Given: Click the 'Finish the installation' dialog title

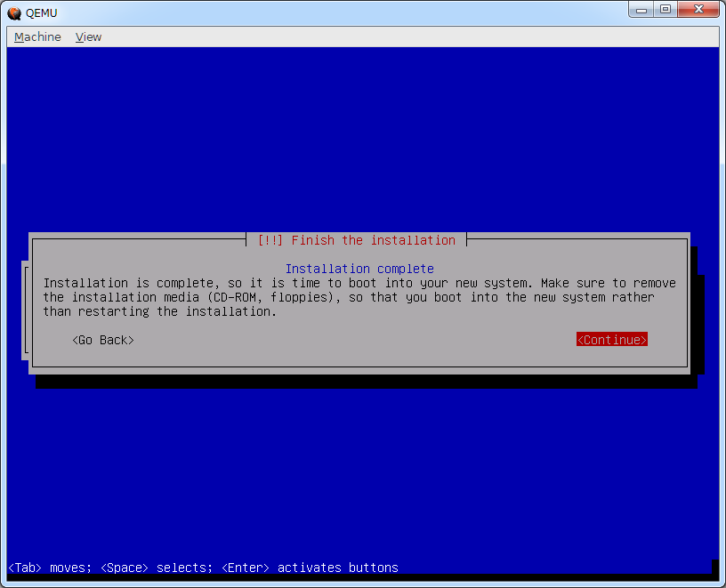Looking at the screenshot, I should (x=357, y=240).
